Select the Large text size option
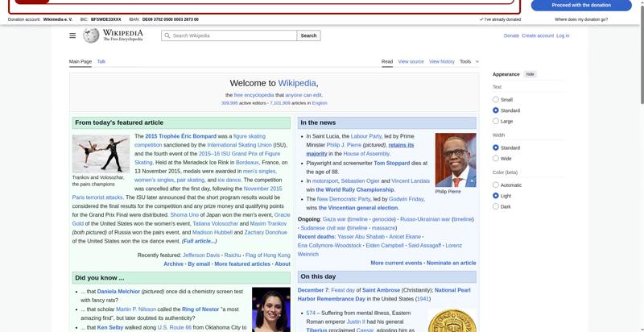The image size is (644, 332). point(496,121)
